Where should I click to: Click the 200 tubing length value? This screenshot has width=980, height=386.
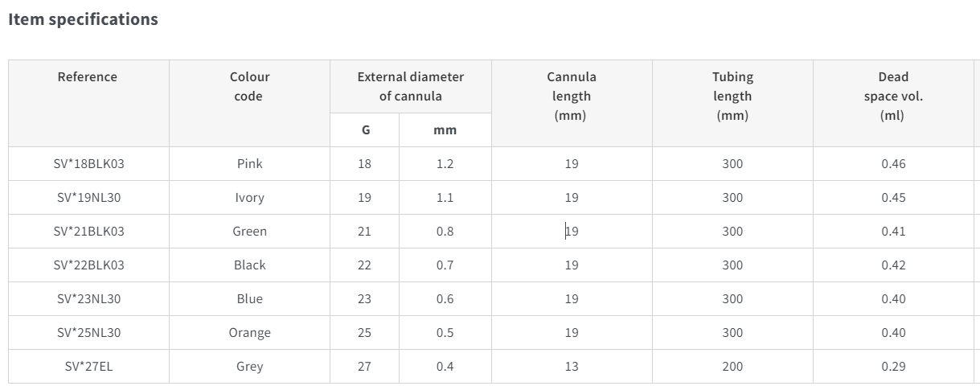coord(732,367)
